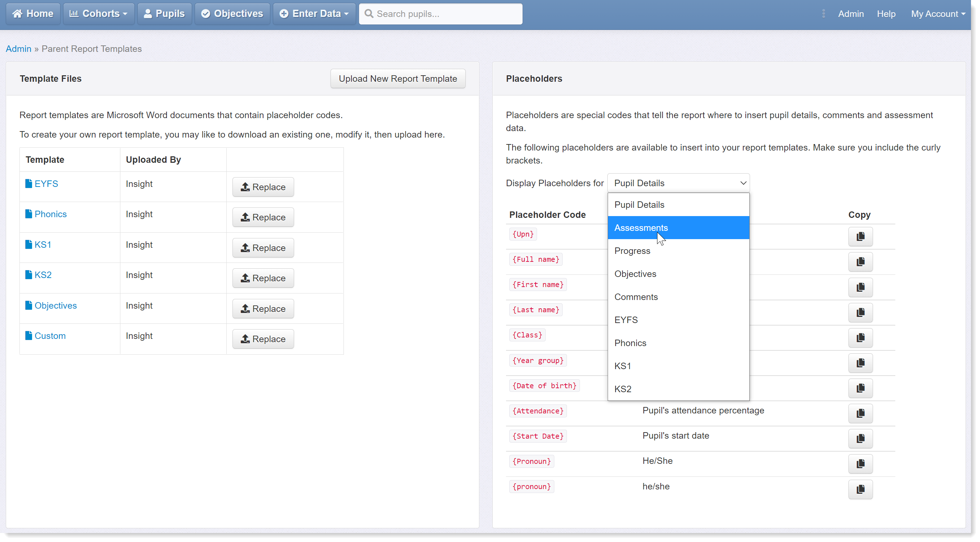Copy the {Upn} placeholder code
The height and width of the screenshot is (542, 980).
tap(860, 236)
